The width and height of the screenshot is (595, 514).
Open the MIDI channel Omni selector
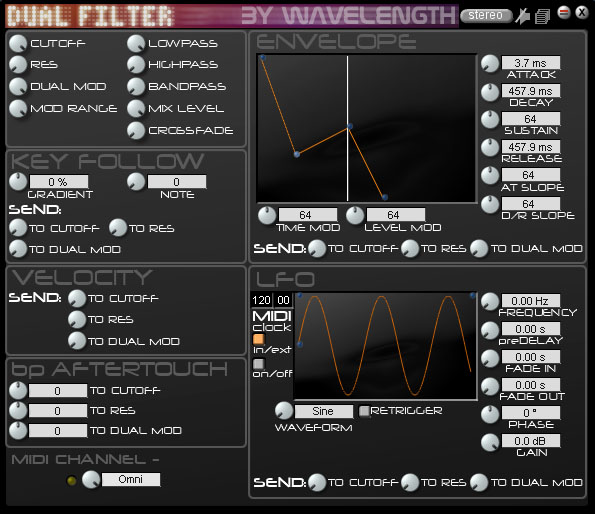(x=131, y=479)
